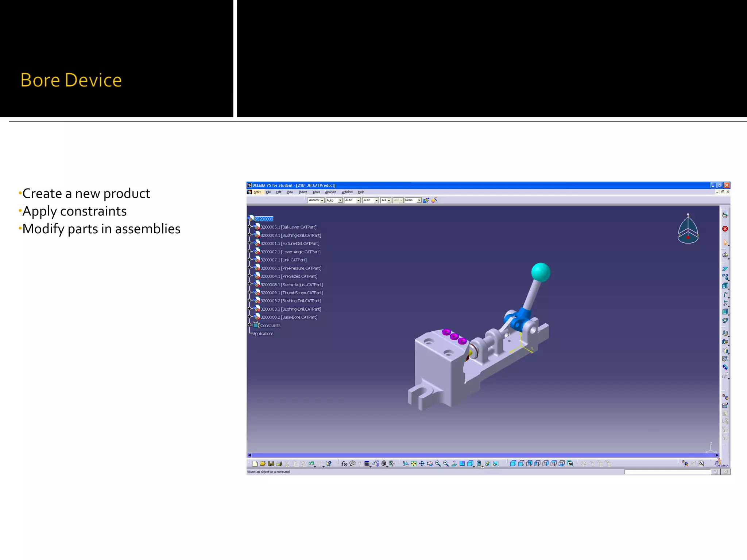Select 3200006.1 Pin-Pressure.CATPart in the tree
This screenshot has width=747, height=560.
click(291, 268)
